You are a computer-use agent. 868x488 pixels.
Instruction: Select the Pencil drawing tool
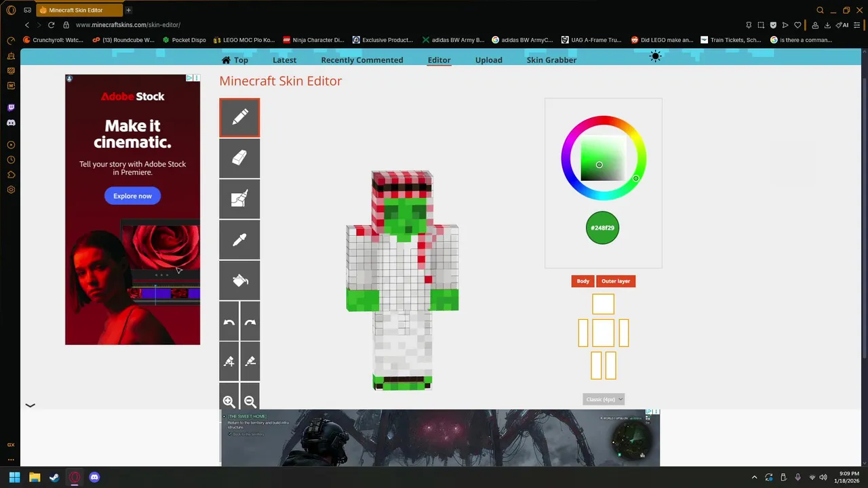239,118
